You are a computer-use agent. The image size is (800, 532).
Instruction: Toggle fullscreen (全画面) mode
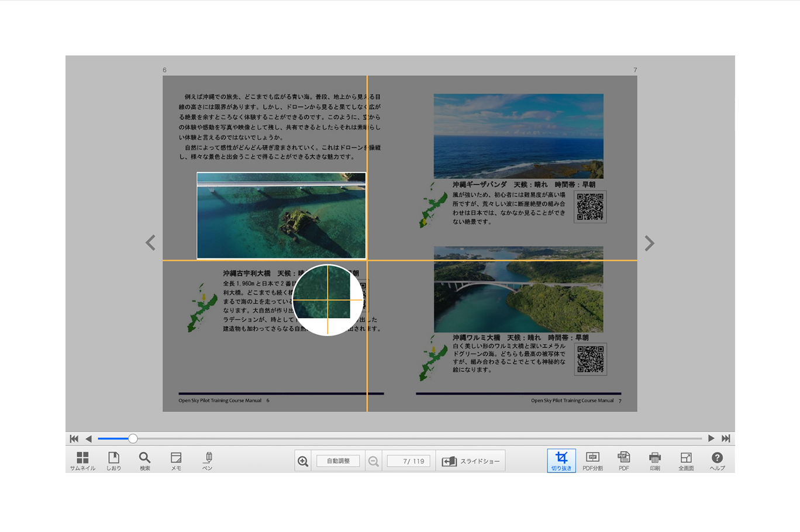[686, 460]
